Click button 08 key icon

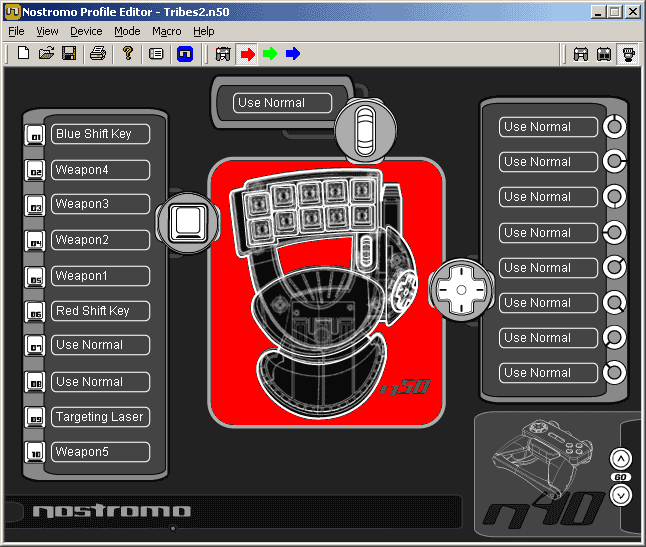point(35,383)
